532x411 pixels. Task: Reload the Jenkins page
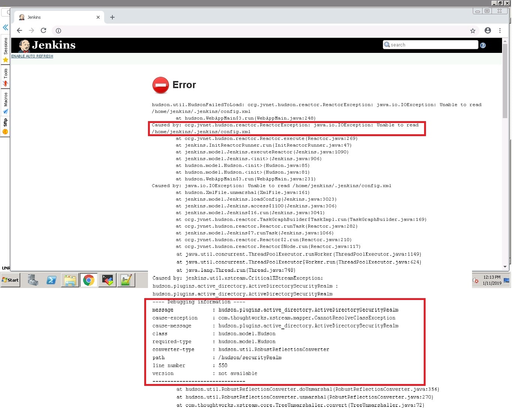(43, 30)
